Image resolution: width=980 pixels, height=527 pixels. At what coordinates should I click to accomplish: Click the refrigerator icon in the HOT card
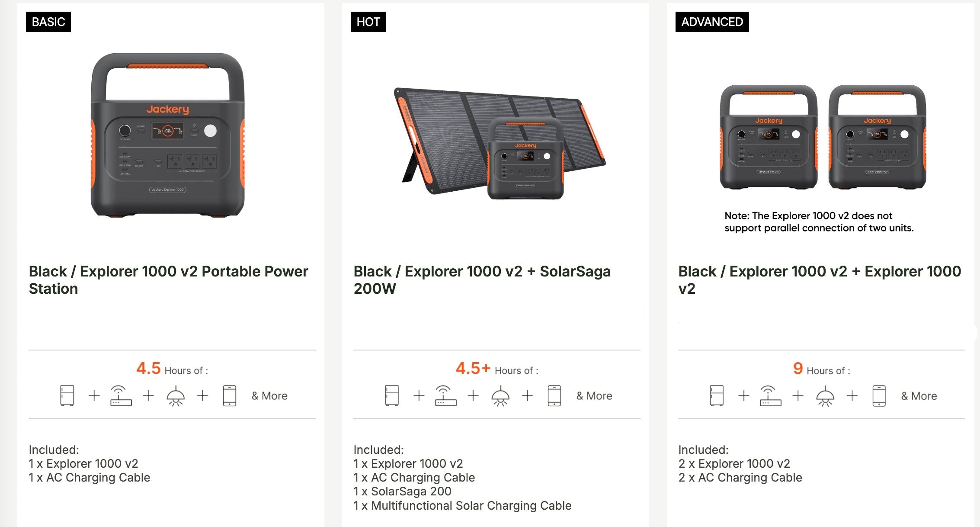click(392, 395)
